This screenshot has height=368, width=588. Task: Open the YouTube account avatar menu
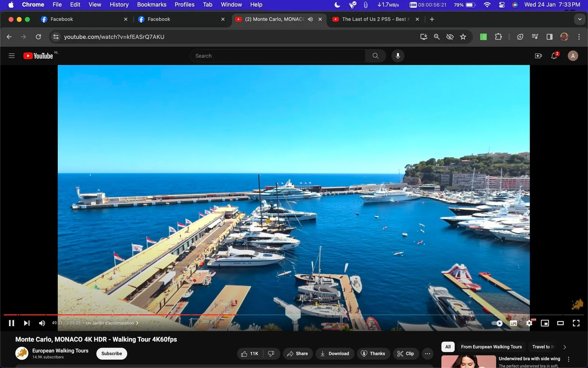573,56
